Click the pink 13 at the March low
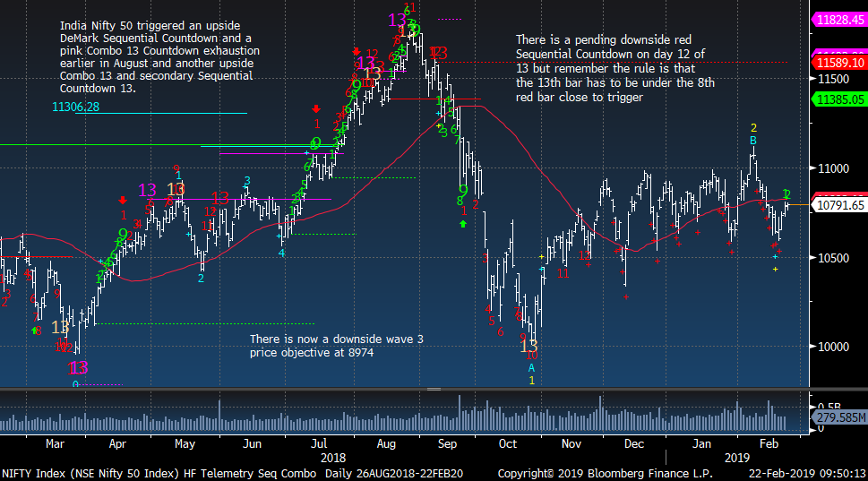 (x=78, y=368)
